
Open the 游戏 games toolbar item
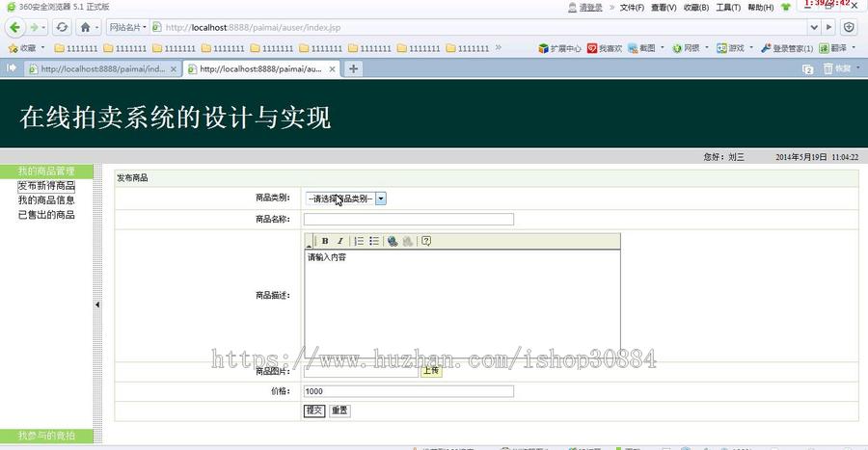[730, 48]
